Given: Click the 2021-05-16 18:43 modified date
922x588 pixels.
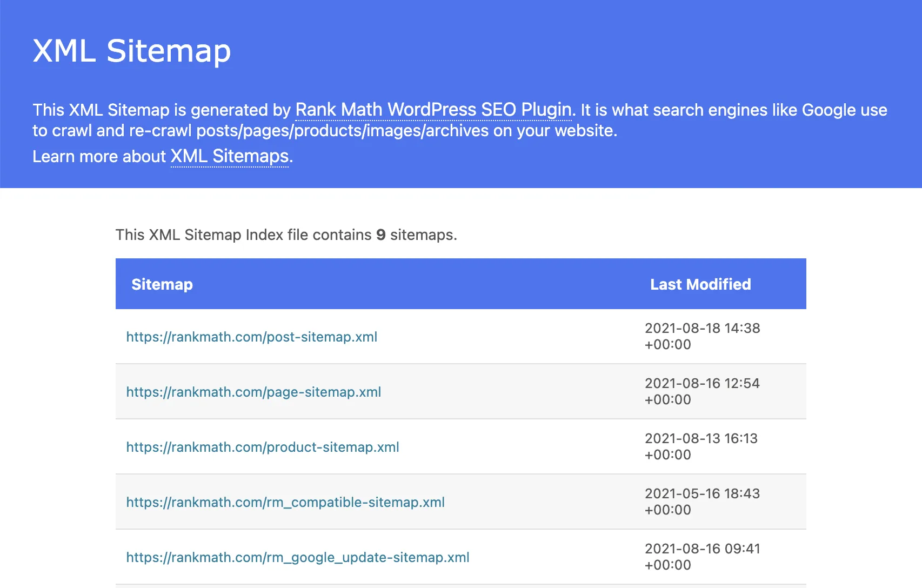Looking at the screenshot, I should 703,502.
